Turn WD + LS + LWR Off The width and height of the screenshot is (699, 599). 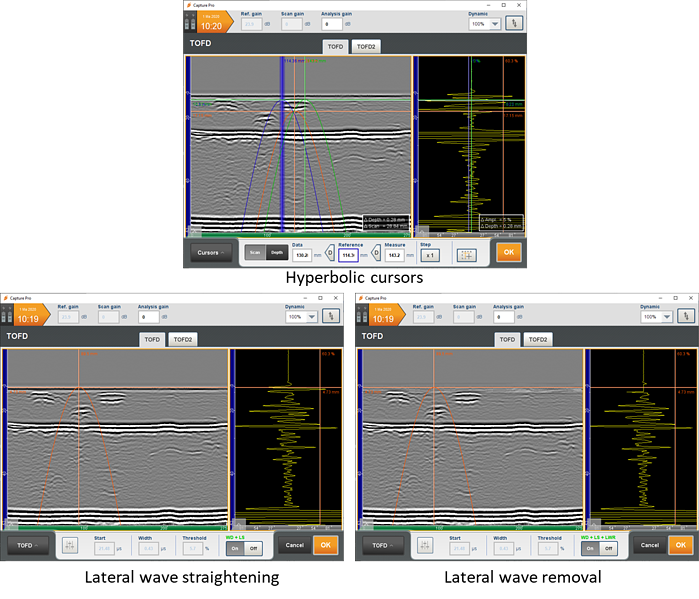608,548
